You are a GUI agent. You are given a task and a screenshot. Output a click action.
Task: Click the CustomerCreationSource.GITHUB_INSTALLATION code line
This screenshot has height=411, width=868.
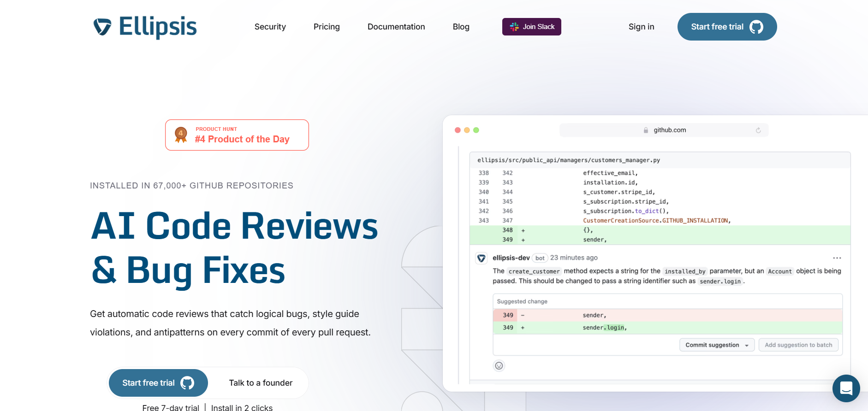(x=657, y=221)
